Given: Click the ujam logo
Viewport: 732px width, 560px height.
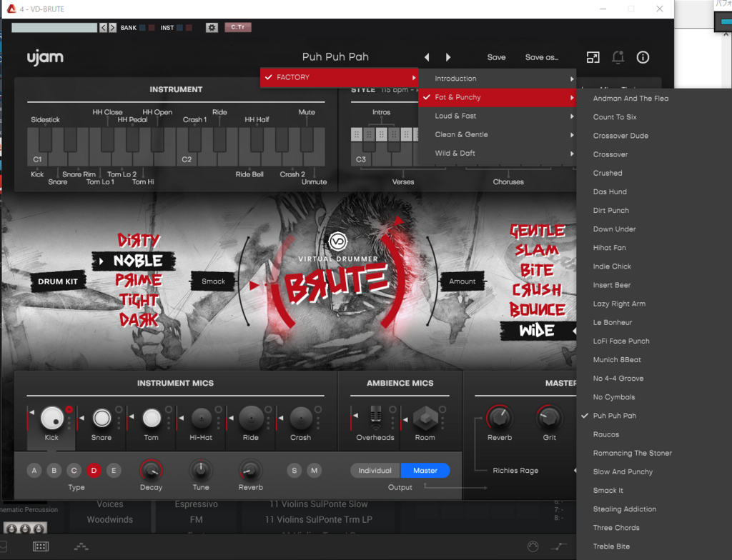Looking at the screenshot, I should coord(45,57).
